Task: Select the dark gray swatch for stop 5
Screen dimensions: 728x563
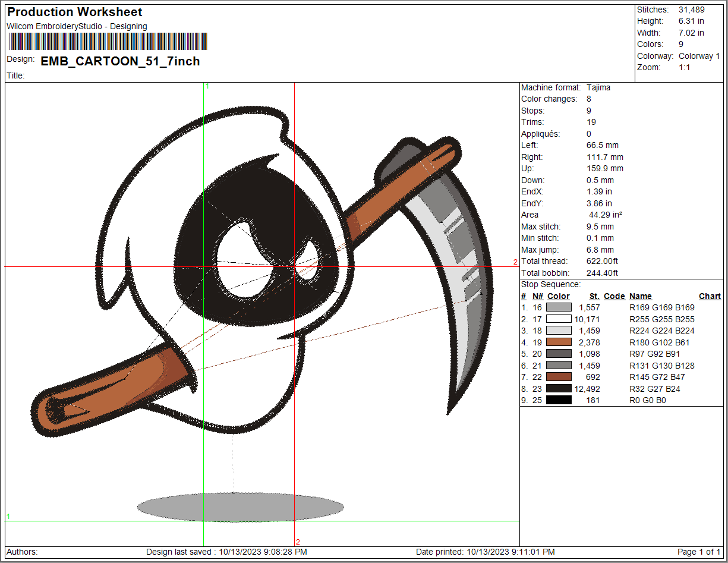Action: [559, 354]
